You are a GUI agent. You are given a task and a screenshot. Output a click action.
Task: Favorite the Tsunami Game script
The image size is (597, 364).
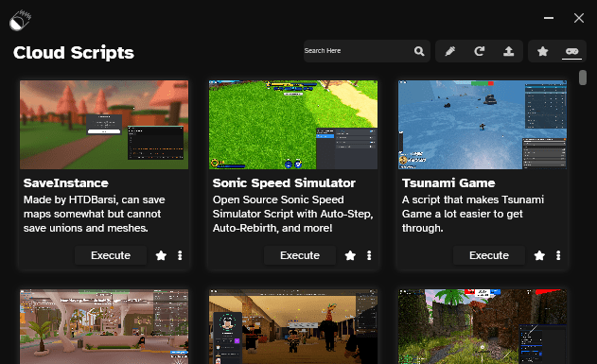539,255
